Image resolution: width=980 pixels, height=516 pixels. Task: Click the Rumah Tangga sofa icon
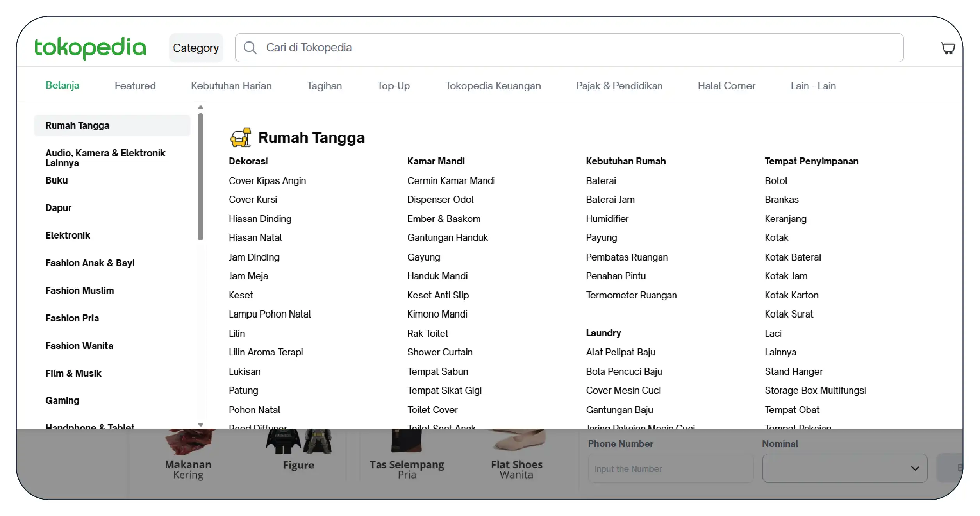pos(240,137)
